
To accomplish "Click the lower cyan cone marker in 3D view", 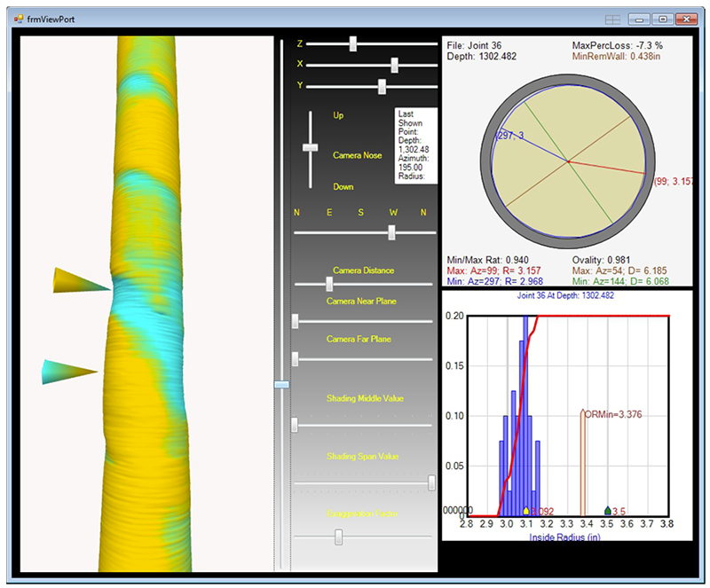I will click(x=69, y=372).
